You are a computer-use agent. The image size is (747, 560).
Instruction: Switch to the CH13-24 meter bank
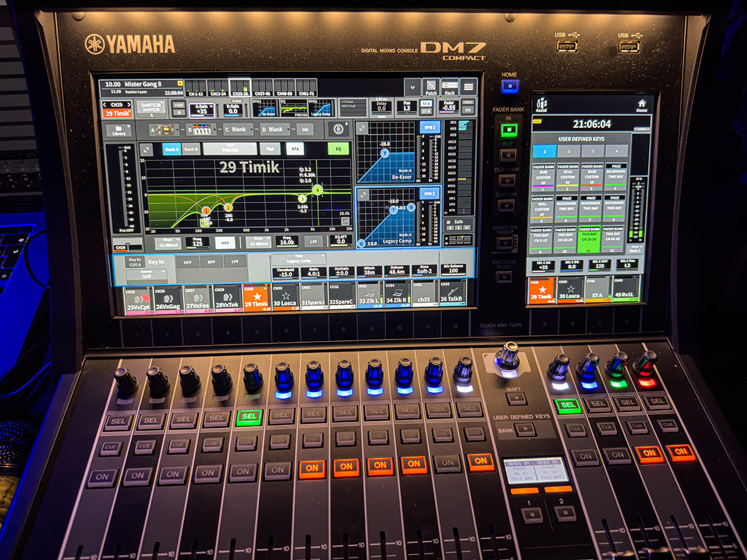[x=218, y=88]
